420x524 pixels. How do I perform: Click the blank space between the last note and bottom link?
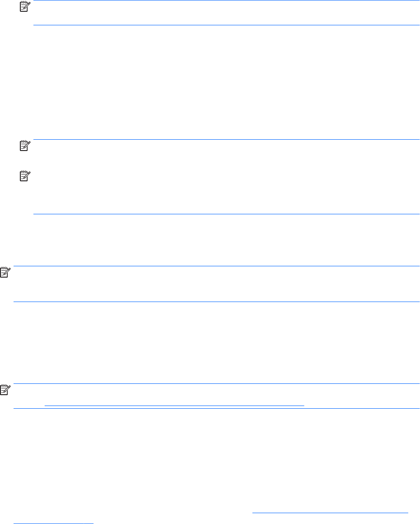[x=217, y=457]
